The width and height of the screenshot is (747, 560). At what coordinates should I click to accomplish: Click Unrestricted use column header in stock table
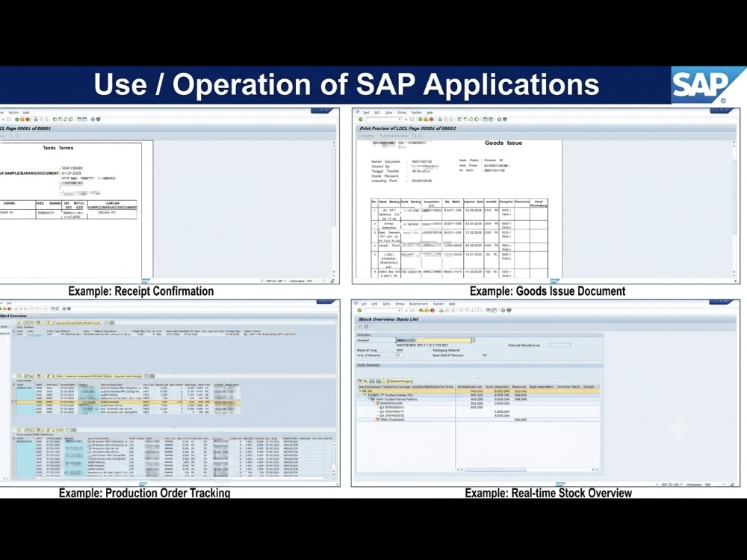(470, 387)
